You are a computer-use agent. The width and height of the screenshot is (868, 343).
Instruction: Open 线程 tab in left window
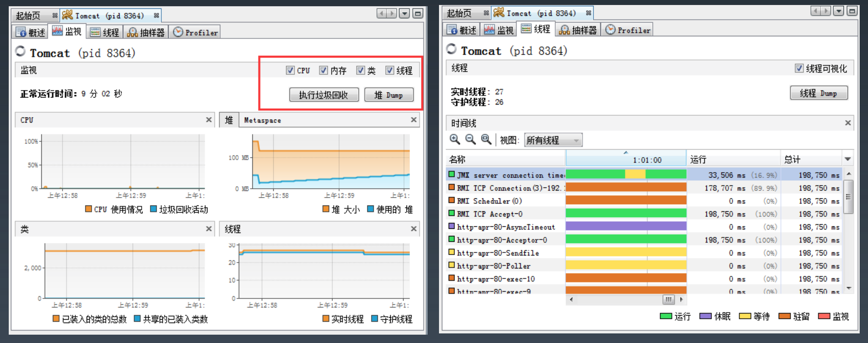[105, 32]
